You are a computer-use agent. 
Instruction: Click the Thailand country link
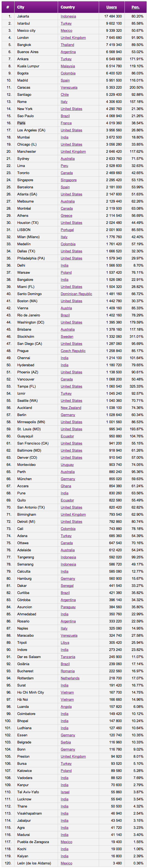tap(67, 45)
